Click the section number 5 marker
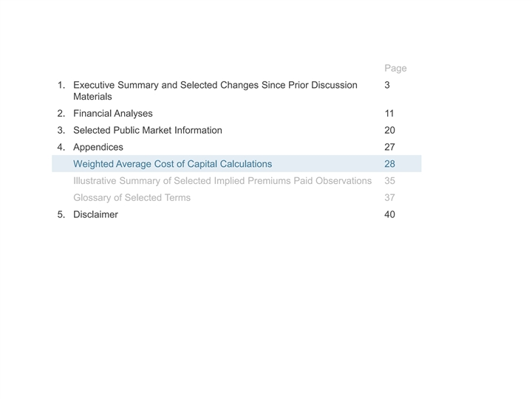 pyautogui.click(x=61, y=215)
